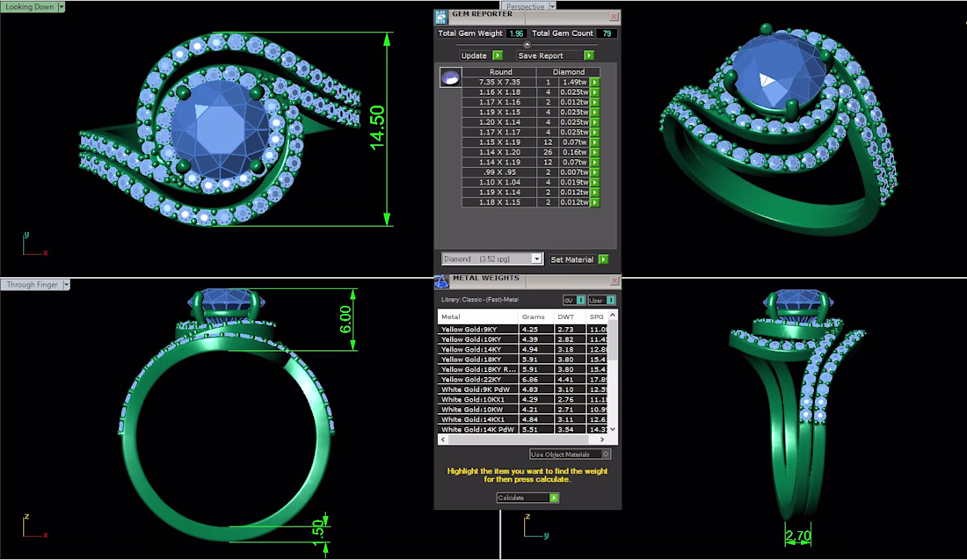The image size is (967, 560).
Task: Click the round gem shape thumbnail
Action: 450,77
